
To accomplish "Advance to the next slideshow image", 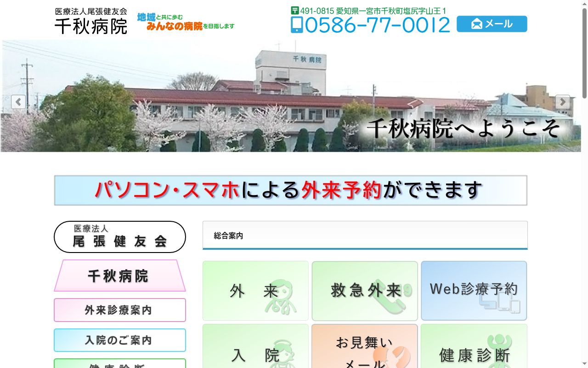I will (563, 102).
